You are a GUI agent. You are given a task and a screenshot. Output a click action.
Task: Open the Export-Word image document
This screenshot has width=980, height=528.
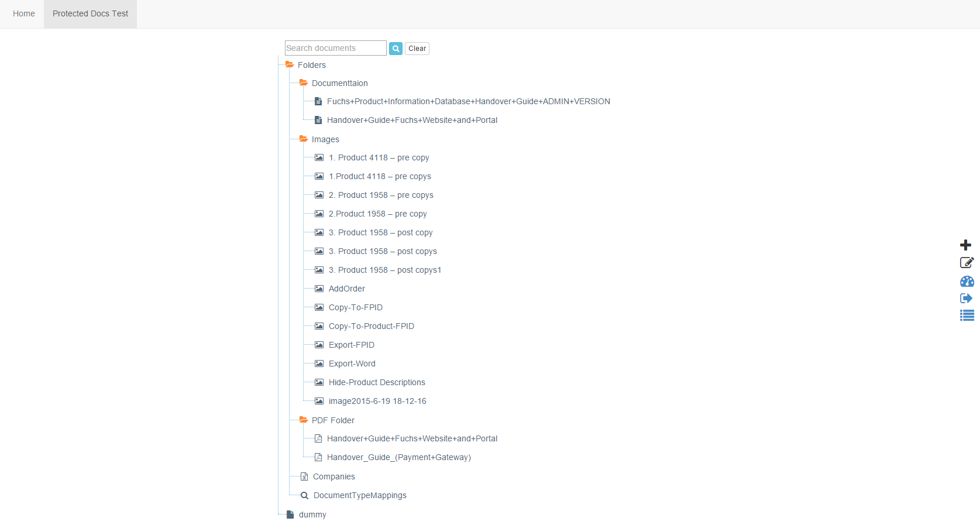coord(352,364)
